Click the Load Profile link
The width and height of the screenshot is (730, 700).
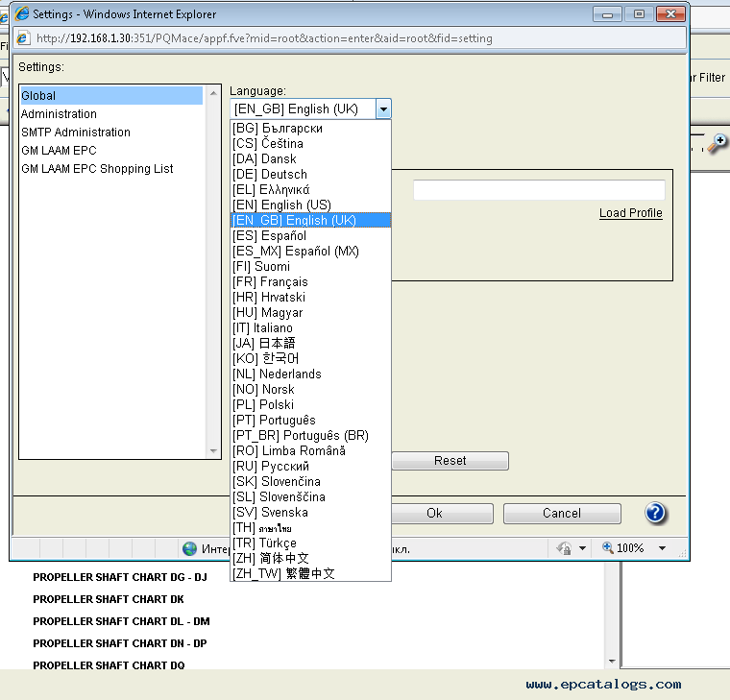click(630, 213)
